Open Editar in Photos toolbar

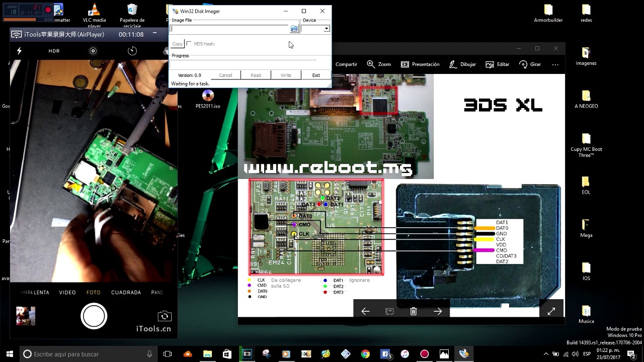[498, 64]
